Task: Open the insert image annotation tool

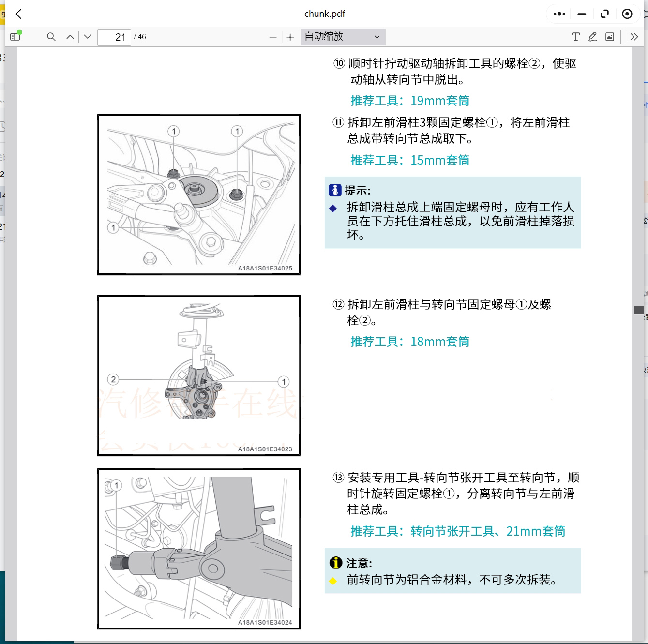Action: coord(610,36)
